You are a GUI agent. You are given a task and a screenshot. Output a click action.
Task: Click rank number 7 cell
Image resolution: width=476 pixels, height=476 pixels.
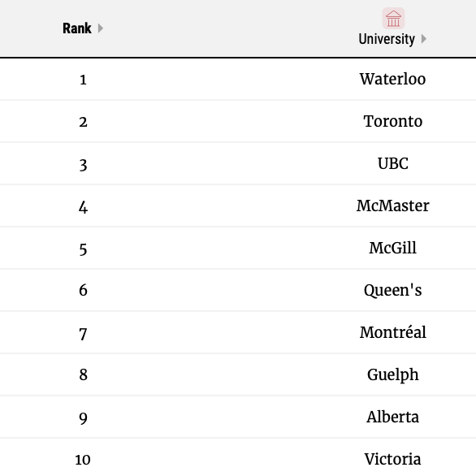[83, 334]
